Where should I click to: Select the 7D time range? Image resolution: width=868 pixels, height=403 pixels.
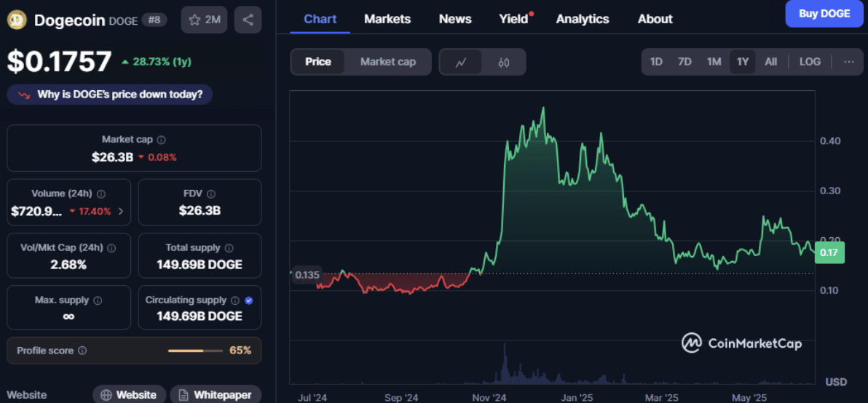[684, 62]
